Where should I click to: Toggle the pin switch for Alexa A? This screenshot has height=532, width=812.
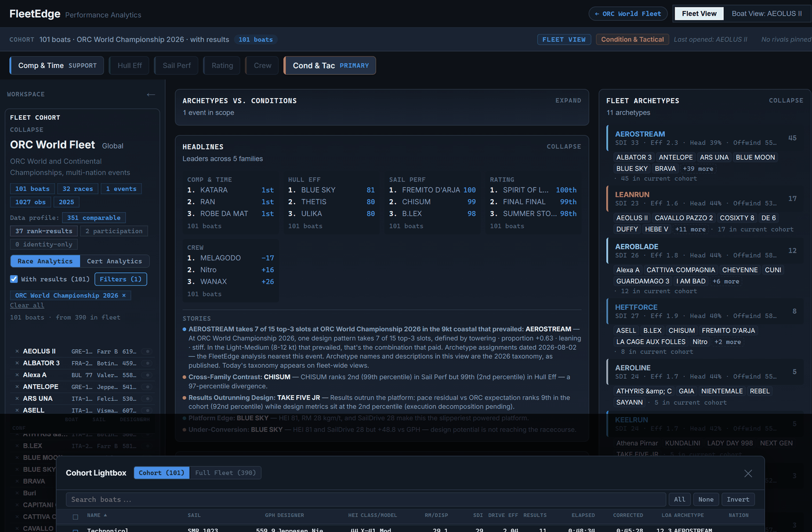(x=148, y=375)
